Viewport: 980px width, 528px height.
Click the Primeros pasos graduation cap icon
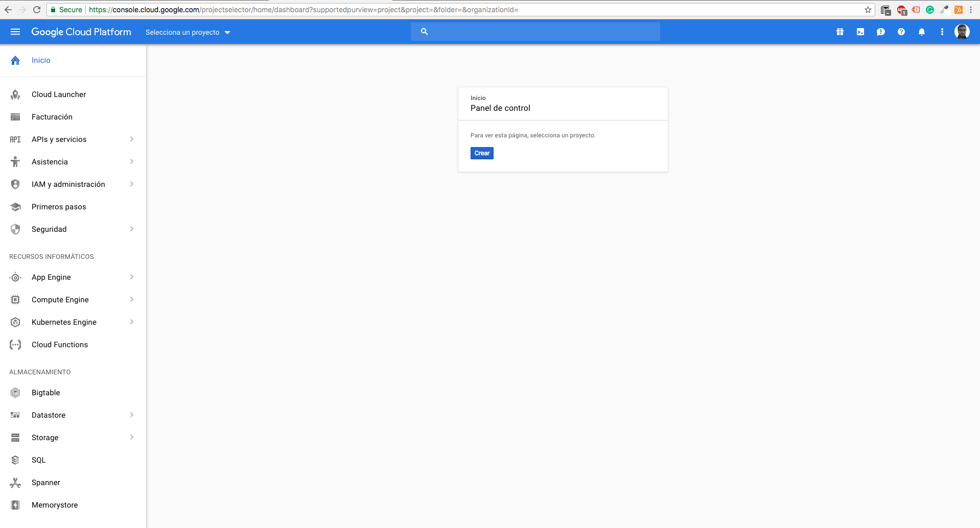pyautogui.click(x=15, y=207)
